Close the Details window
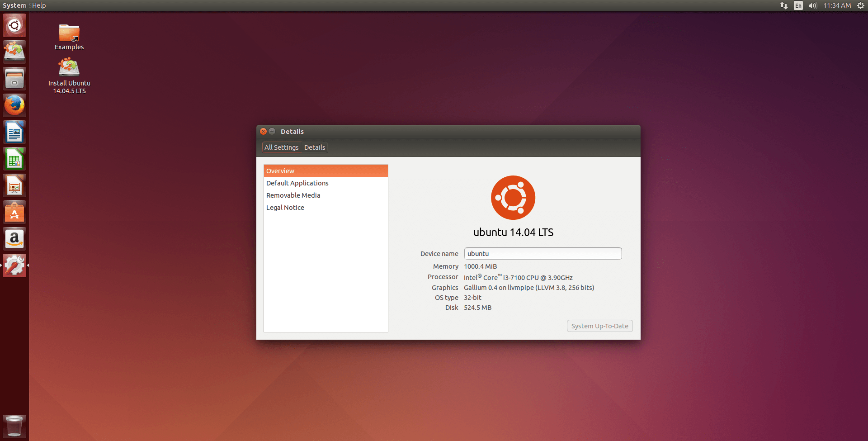Image resolution: width=868 pixels, height=441 pixels. click(x=263, y=132)
